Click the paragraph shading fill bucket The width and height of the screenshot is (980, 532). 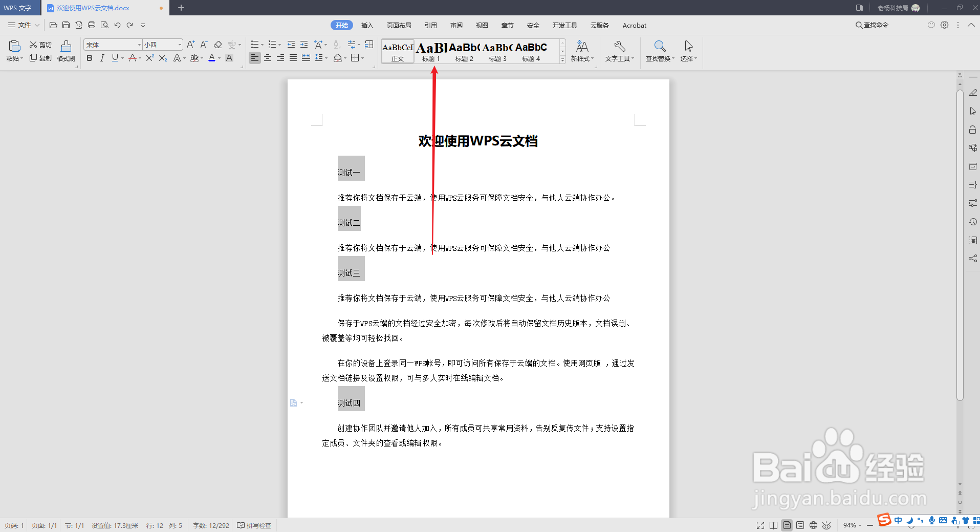tap(338, 58)
